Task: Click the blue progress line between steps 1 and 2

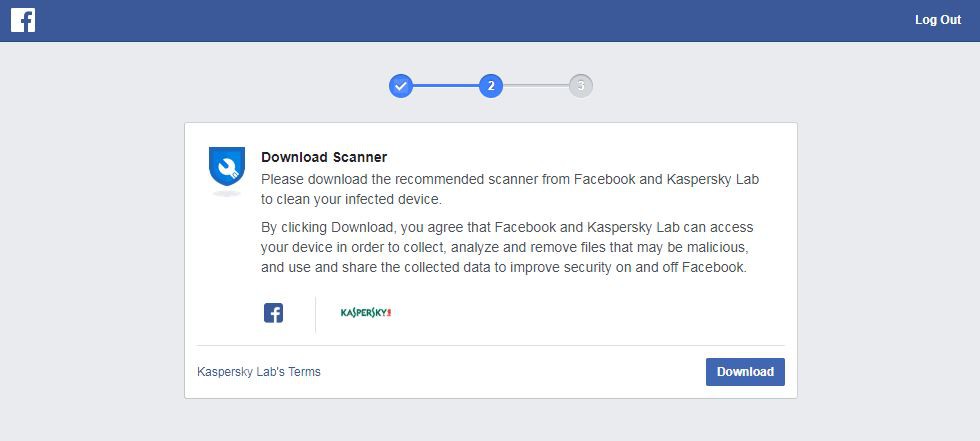Action: coord(445,86)
